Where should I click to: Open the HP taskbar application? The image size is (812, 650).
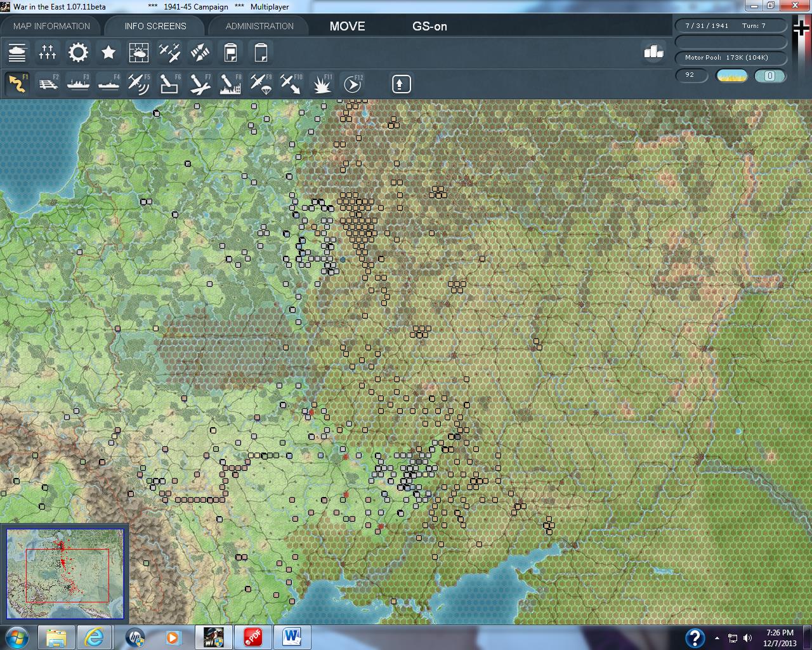tap(135, 637)
